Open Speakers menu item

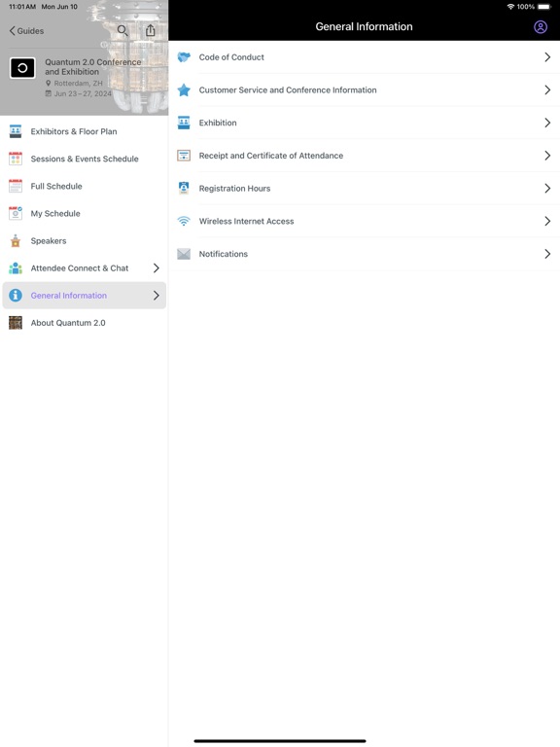coord(85,240)
